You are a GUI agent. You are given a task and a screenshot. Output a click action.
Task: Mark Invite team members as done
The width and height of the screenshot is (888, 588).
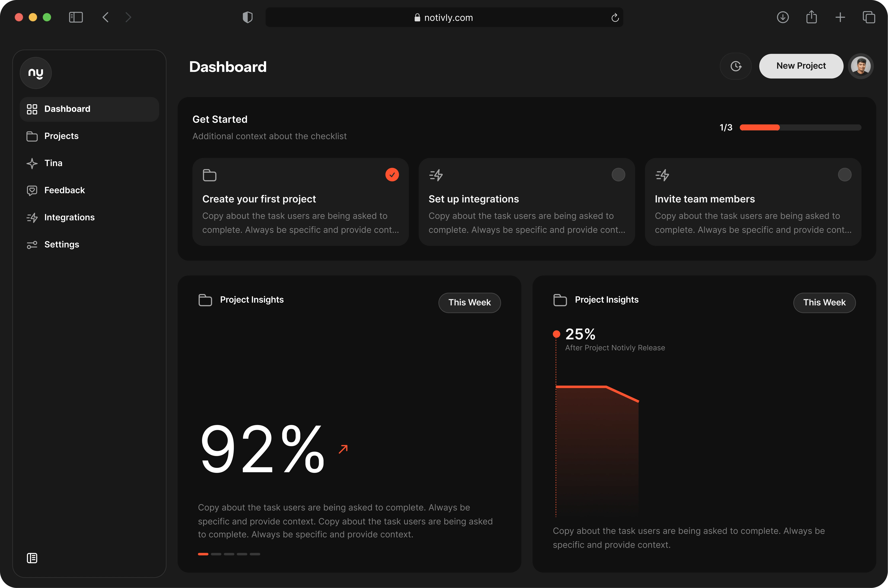[845, 175]
